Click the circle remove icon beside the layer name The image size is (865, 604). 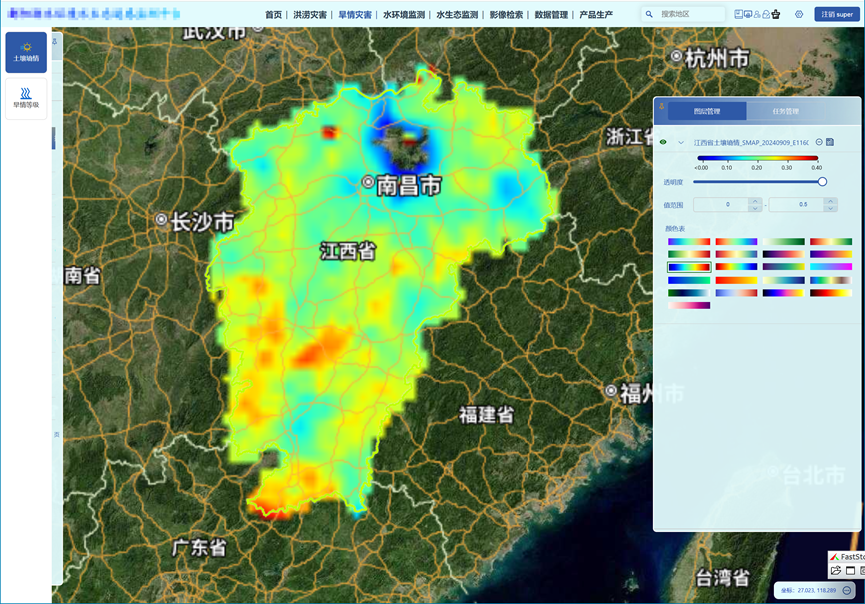(x=819, y=142)
